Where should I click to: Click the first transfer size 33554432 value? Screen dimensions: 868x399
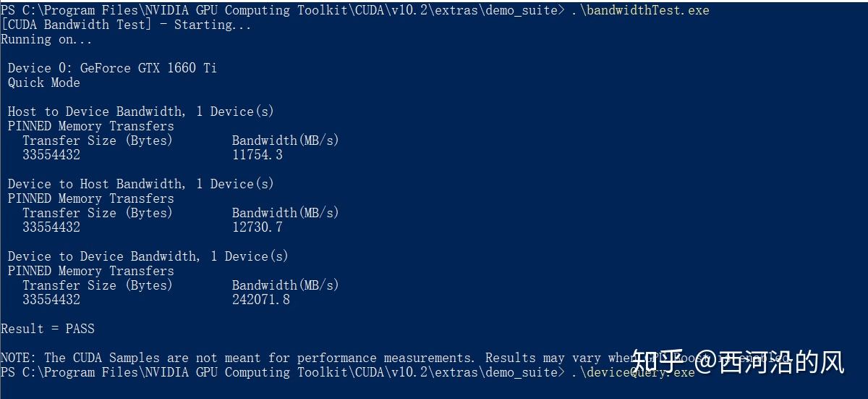[x=51, y=155]
